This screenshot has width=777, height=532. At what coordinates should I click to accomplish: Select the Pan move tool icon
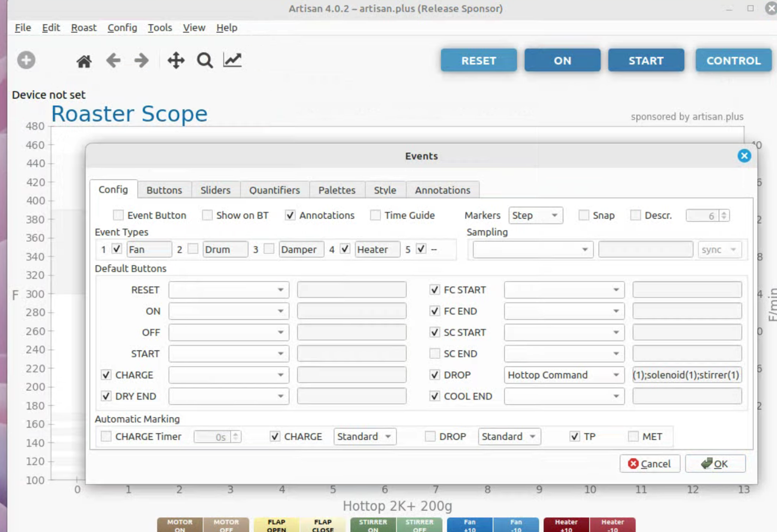coord(176,61)
